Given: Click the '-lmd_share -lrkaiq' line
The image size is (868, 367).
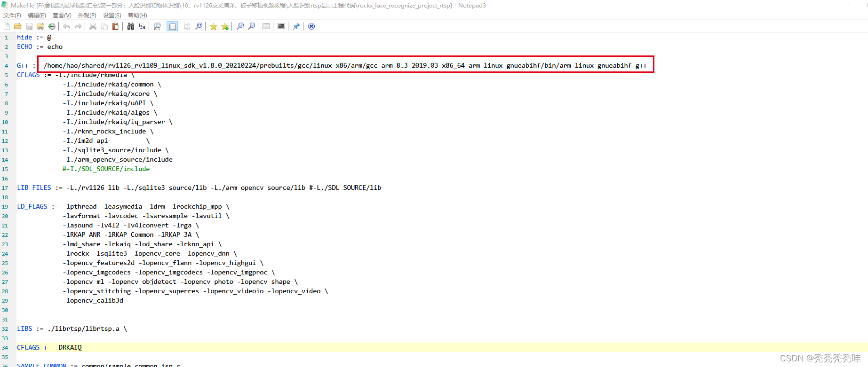Looking at the screenshot, I should (142, 244).
